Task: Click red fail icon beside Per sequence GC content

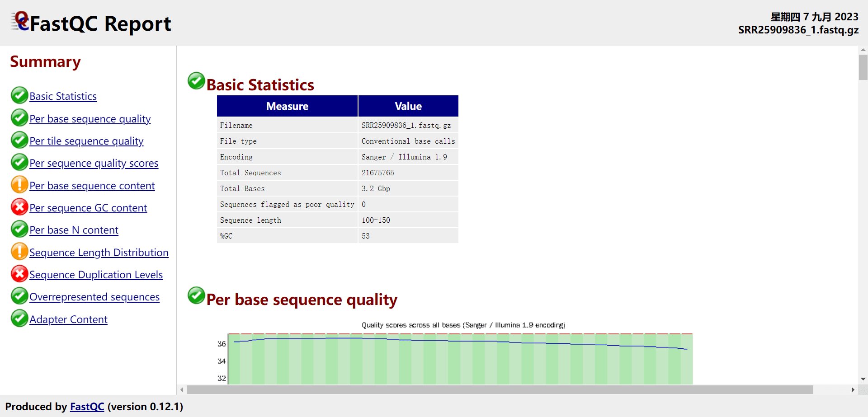Action: tap(19, 207)
